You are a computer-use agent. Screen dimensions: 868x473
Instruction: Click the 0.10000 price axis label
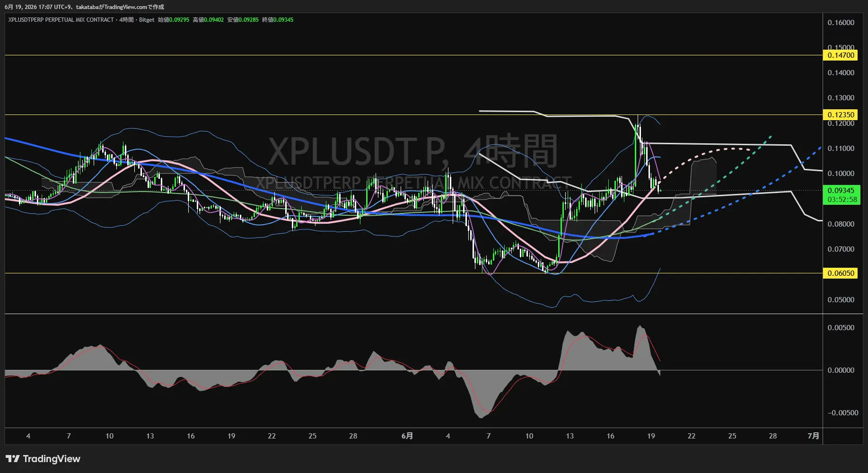tap(841, 174)
